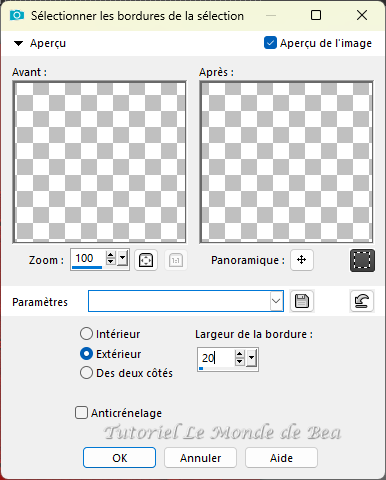This screenshot has height=480, width=386.
Task: Open help with the Aide button
Action: pos(281,458)
